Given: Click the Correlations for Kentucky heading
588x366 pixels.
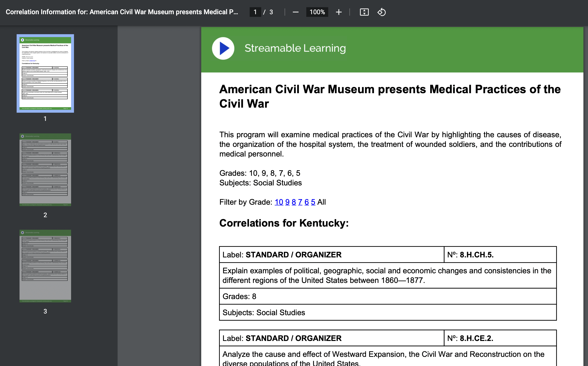Looking at the screenshot, I should tap(284, 223).
